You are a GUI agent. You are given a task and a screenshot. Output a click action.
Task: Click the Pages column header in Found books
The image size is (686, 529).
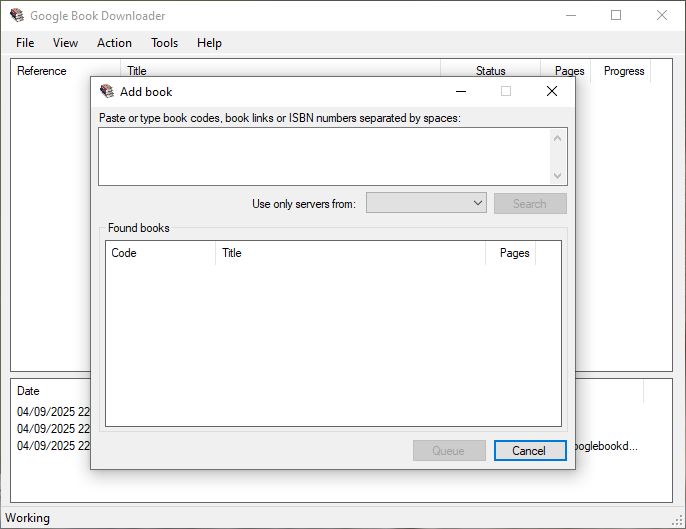pyautogui.click(x=511, y=253)
